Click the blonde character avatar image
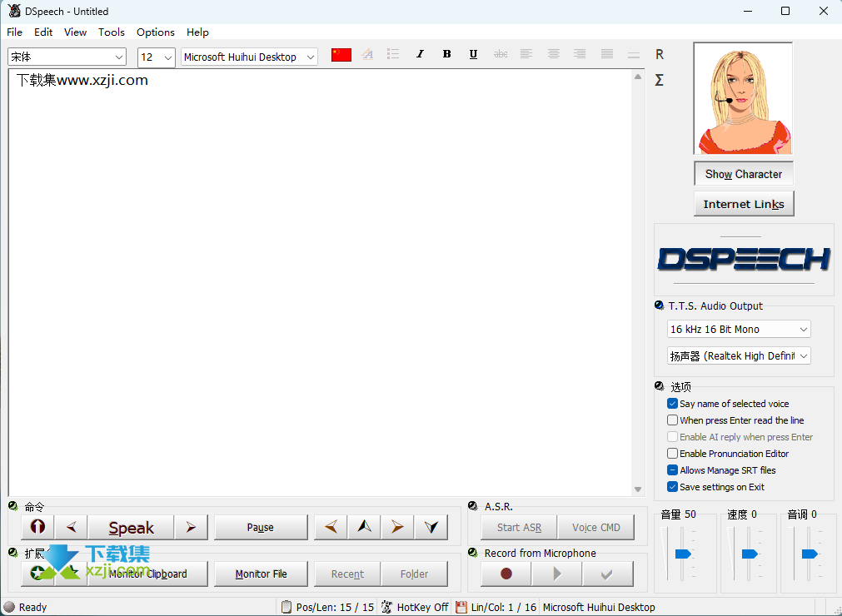Image resolution: width=842 pixels, height=616 pixels. click(743, 99)
